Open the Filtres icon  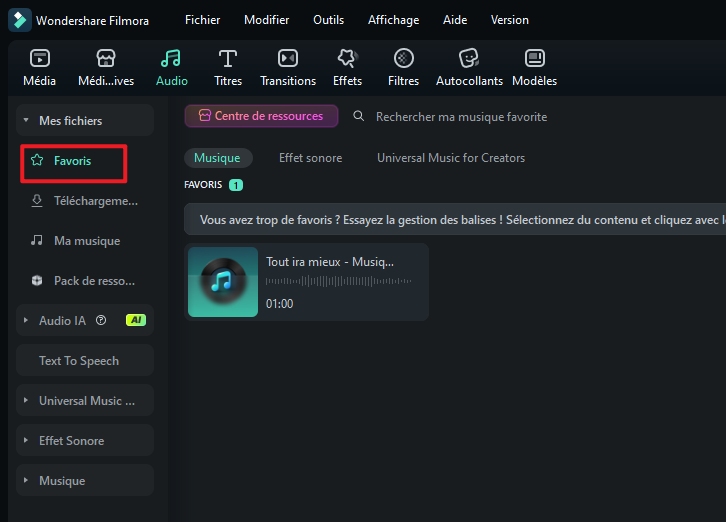(404, 58)
